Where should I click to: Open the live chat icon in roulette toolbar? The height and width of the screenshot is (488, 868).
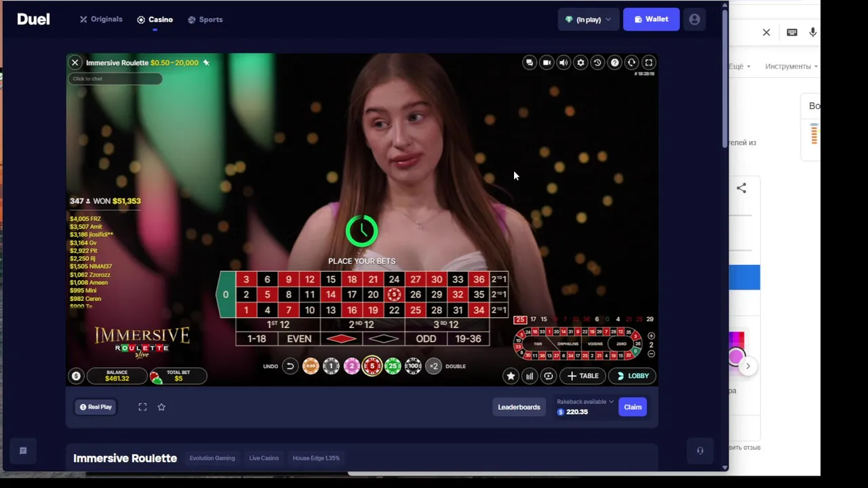530,62
